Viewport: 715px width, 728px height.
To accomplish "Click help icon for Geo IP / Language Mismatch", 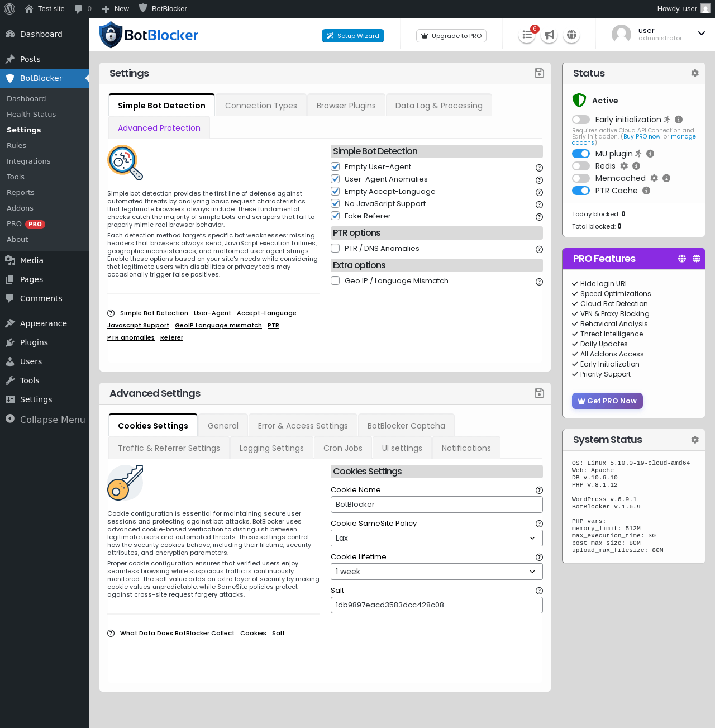I will pos(539,282).
